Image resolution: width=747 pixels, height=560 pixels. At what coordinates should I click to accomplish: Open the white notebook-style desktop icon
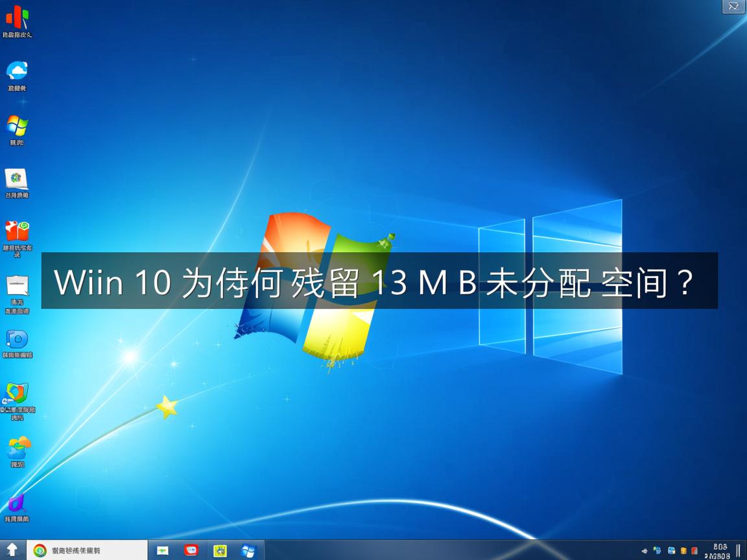[x=18, y=285]
